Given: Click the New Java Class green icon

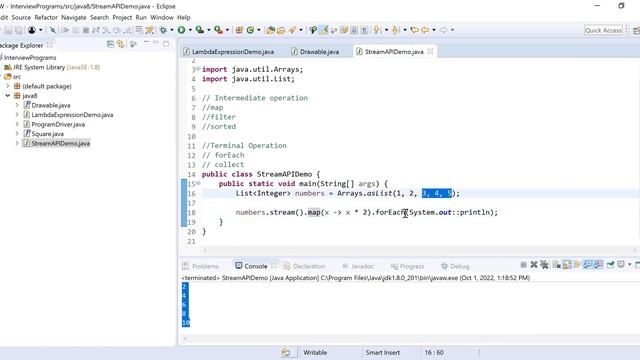Looking at the screenshot, I should tap(250, 30).
